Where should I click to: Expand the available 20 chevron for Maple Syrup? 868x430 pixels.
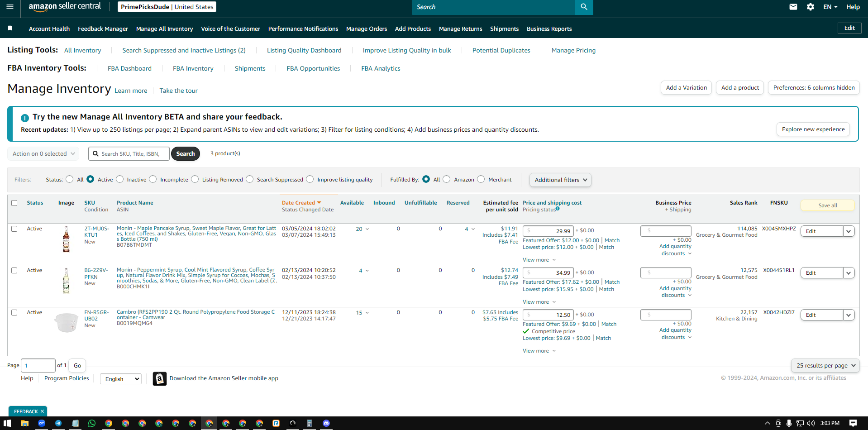[367, 229]
